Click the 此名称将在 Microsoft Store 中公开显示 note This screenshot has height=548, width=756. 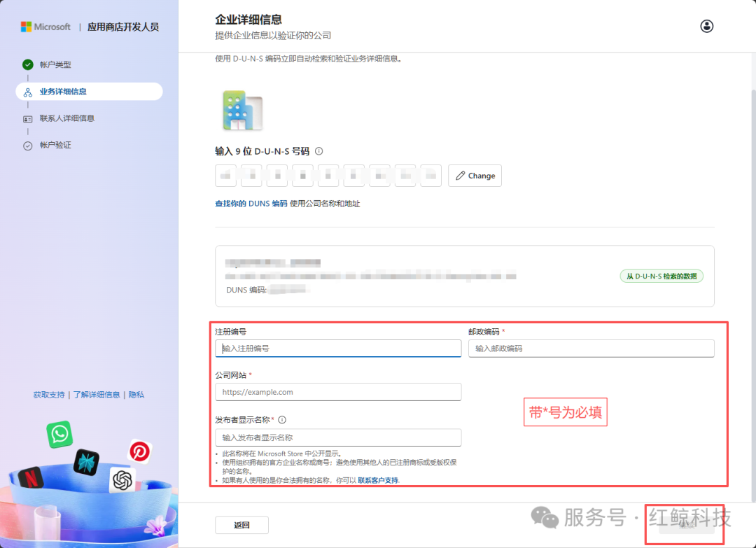tap(283, 454)
